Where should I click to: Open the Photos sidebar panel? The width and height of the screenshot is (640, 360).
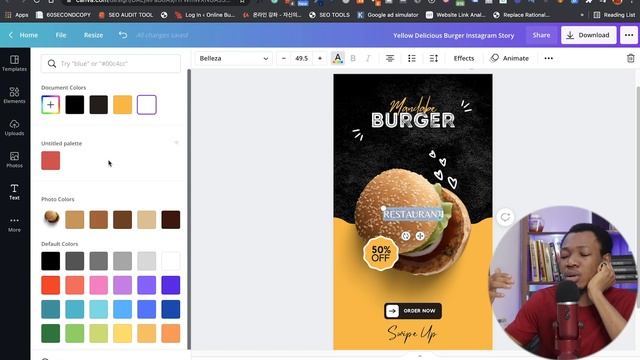point(14,160)
